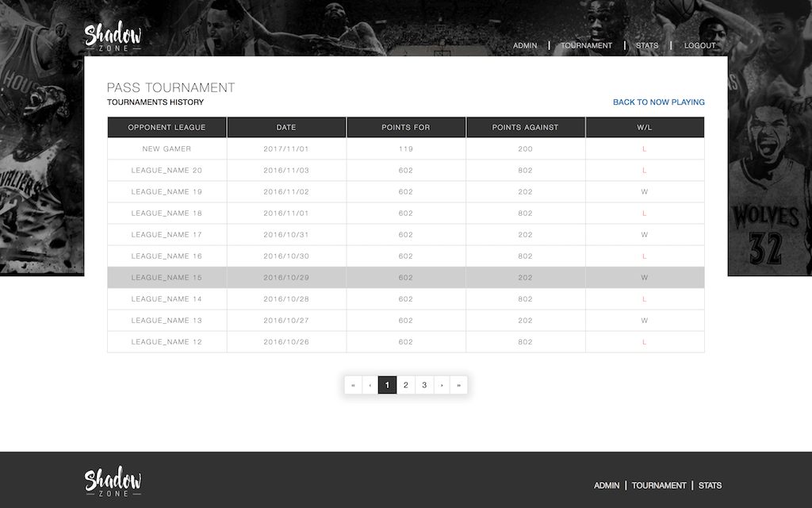Go to previous page arrow
Viewport: 812px width, 508px height.
coord(370,385)
